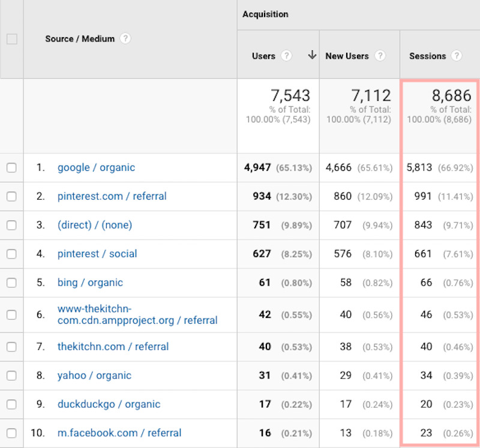The width and height of the screenshot is (480, 448).
Task: Open the pinterest / social link
Action: 97,254
